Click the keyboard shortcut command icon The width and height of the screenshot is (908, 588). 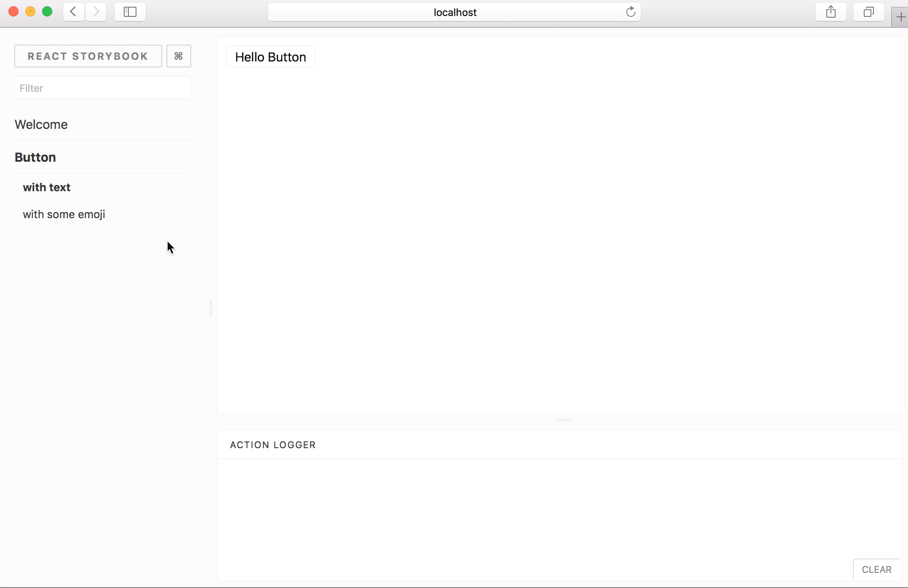(179, 56)
